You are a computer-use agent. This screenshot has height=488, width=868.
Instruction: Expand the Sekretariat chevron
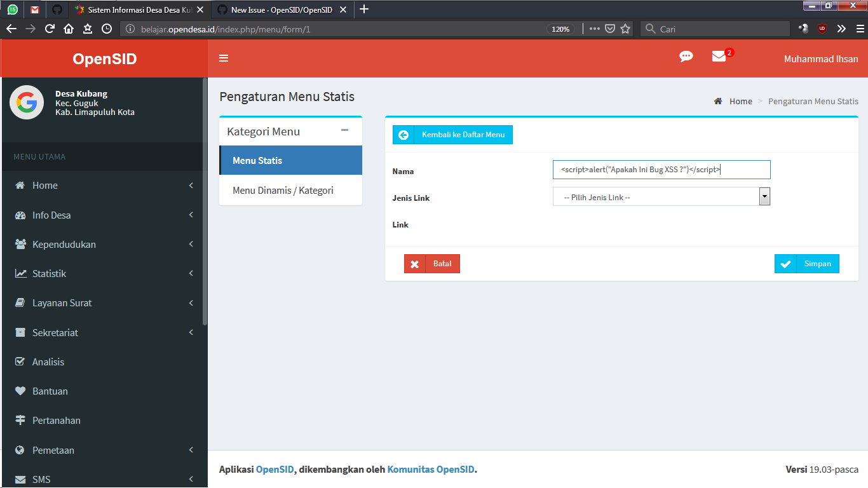pyautogui.click(x=191, y=332)
